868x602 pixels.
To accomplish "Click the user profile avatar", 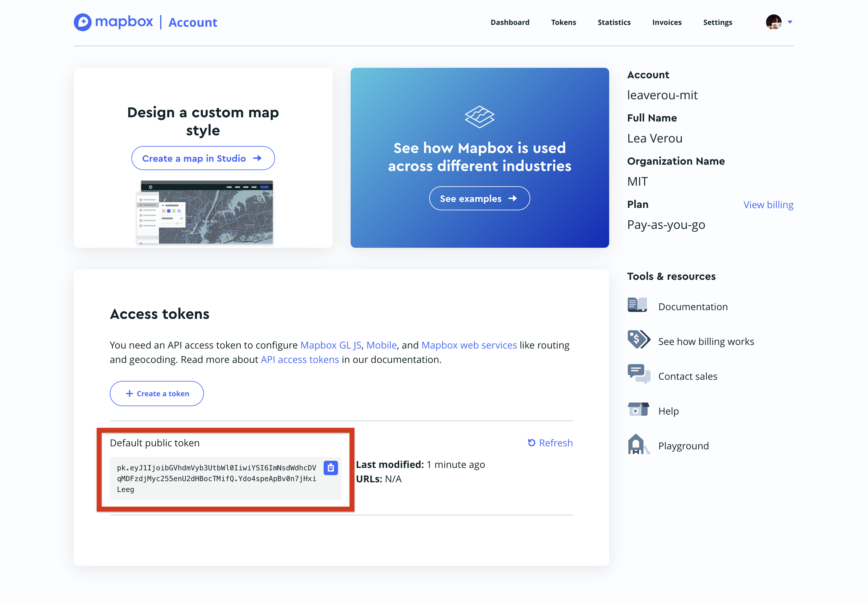I will (x=773, y=22).
